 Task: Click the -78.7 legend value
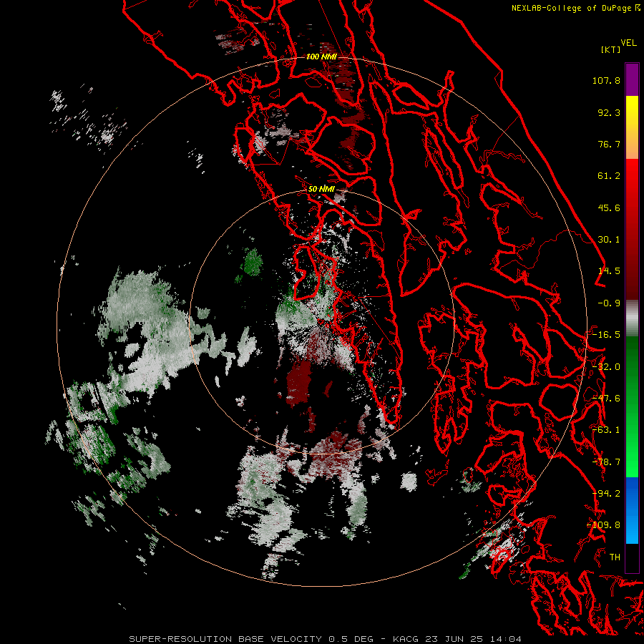click(x=606, y=462)
